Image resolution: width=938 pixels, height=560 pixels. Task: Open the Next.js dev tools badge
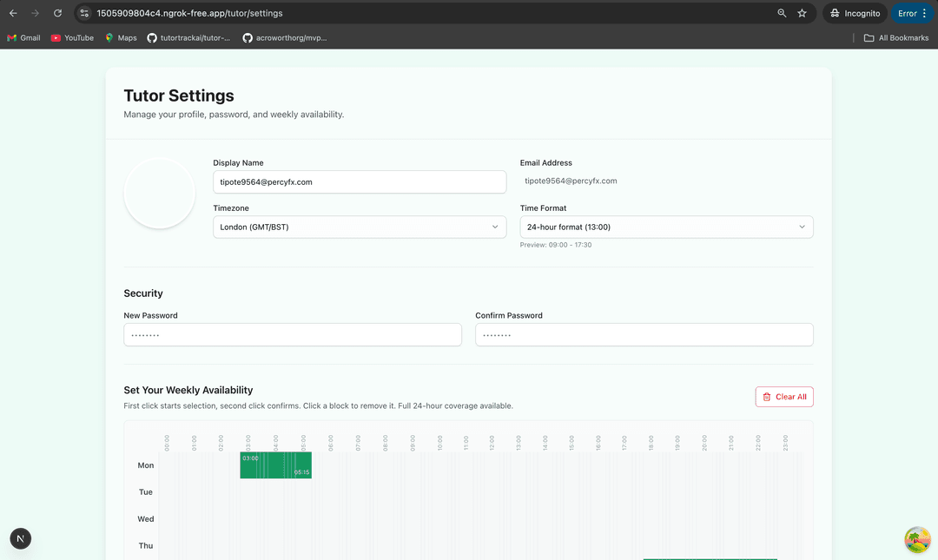pos(20,538)
